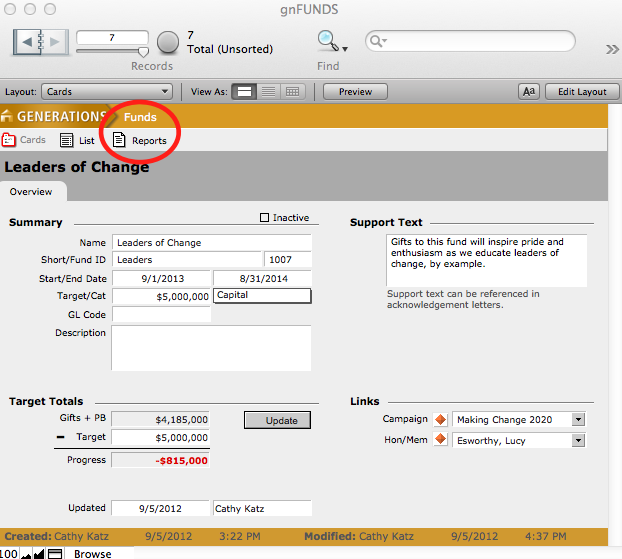Switch to List view icon

(67, 140)
